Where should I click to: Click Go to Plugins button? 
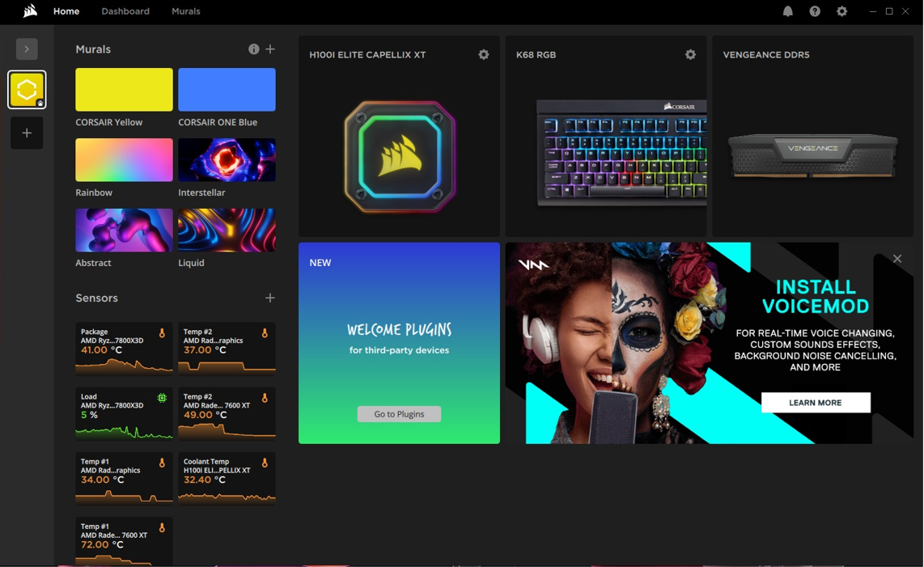pyautogui.click(x=399, y=414)
